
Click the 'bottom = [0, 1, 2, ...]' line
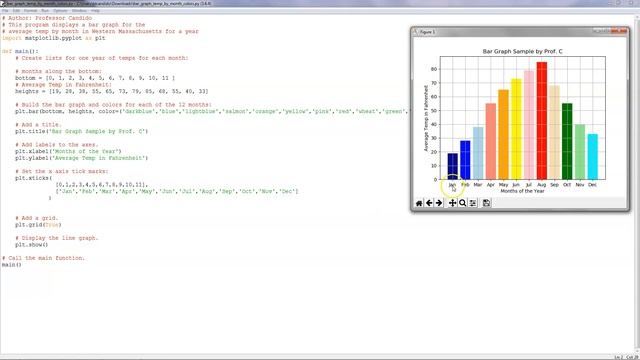pos(95,78)
